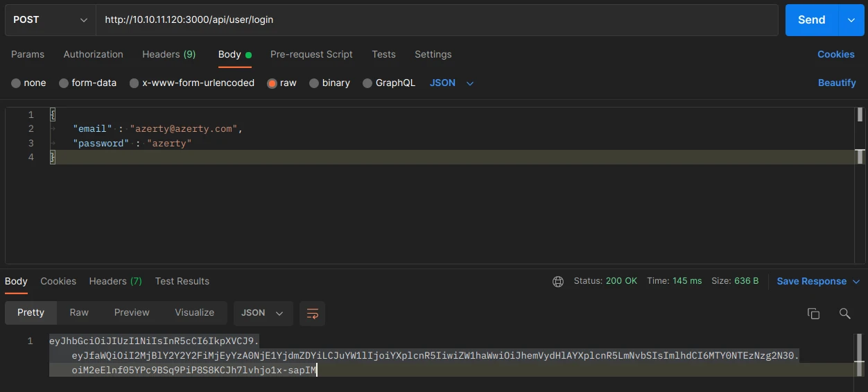This screenshot has width=868, height=392.
Task: Open the JSON body format dropdown
Action: coord(451,83)
